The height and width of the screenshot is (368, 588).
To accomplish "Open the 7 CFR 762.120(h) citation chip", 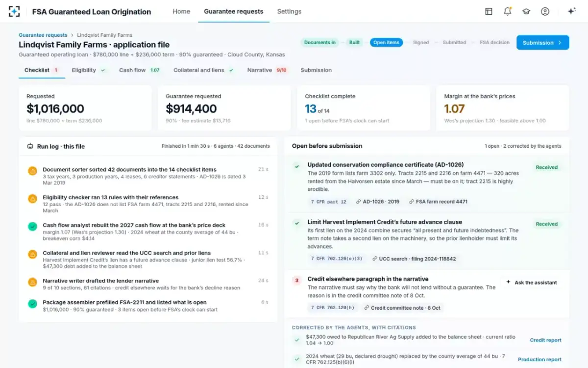I will [x=332, y=308].
